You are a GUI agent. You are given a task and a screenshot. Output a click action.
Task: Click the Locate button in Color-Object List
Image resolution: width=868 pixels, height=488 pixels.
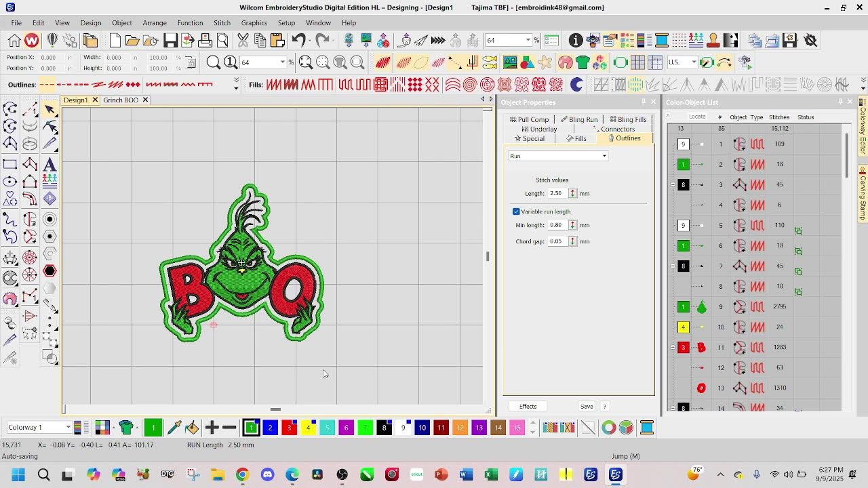point(697,117)
